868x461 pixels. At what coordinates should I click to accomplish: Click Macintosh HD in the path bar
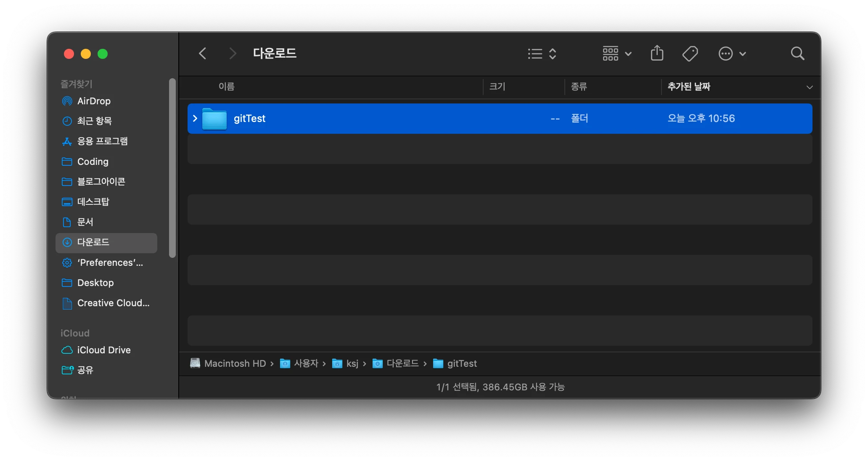pyautogui.click(x=235, y=363)
